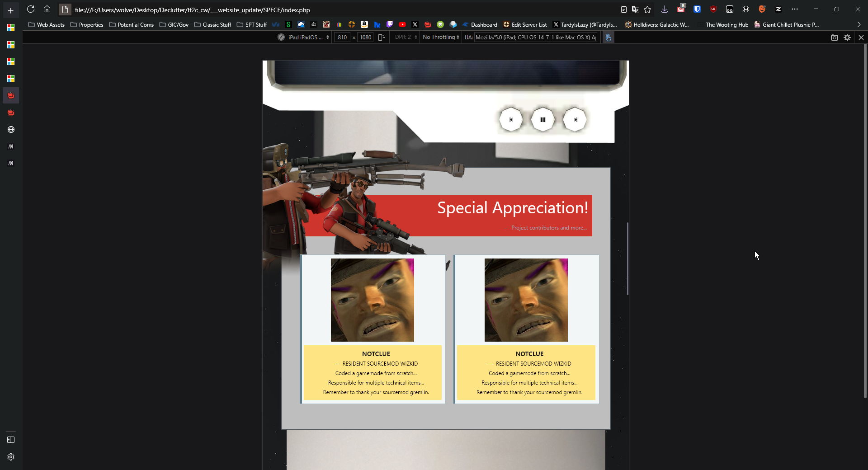Open the green S bookmark icon
This screenshot has height=470, width=868.
[x=288, y=24]
